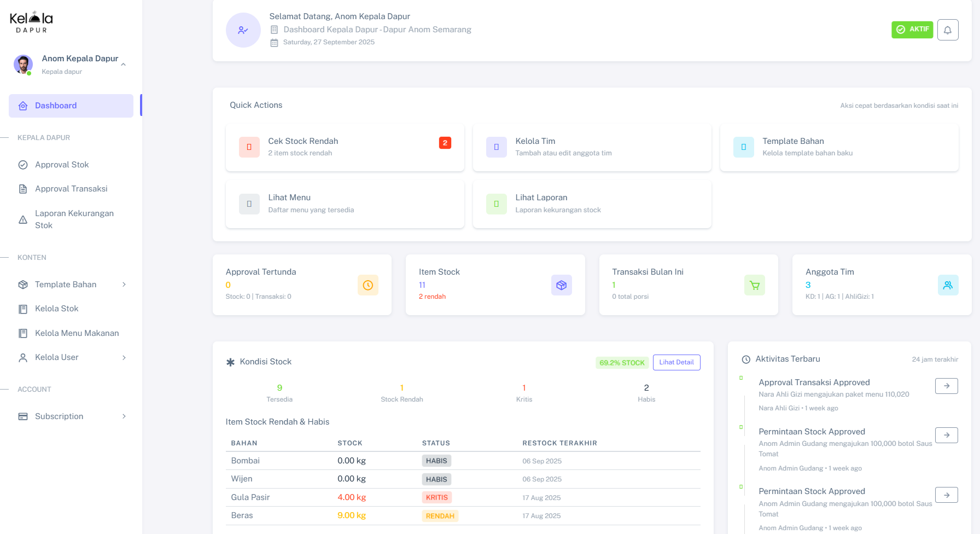Image resolution: width=980 pixels, height=534 pixels.
Task: Go to Kelola Menu Makanan page
Action: [x=77, y=333]
